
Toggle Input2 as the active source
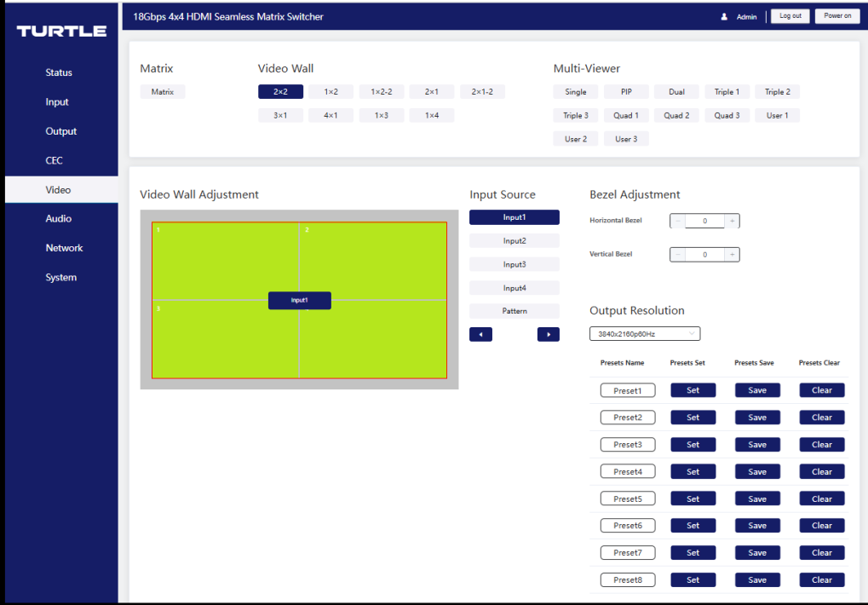pos(514,240)
